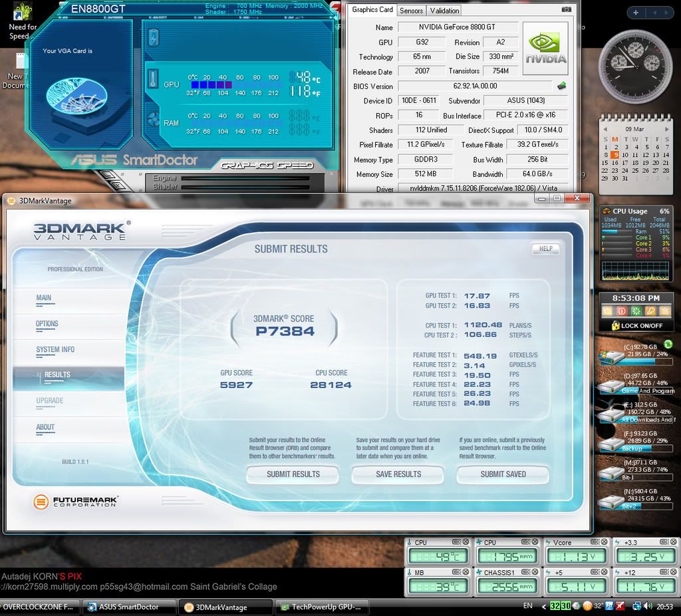Open Options in 3DMark Vantage menu
Image resolution: width=681 pixels, height=616 pixels.
[x=47, y=324]
